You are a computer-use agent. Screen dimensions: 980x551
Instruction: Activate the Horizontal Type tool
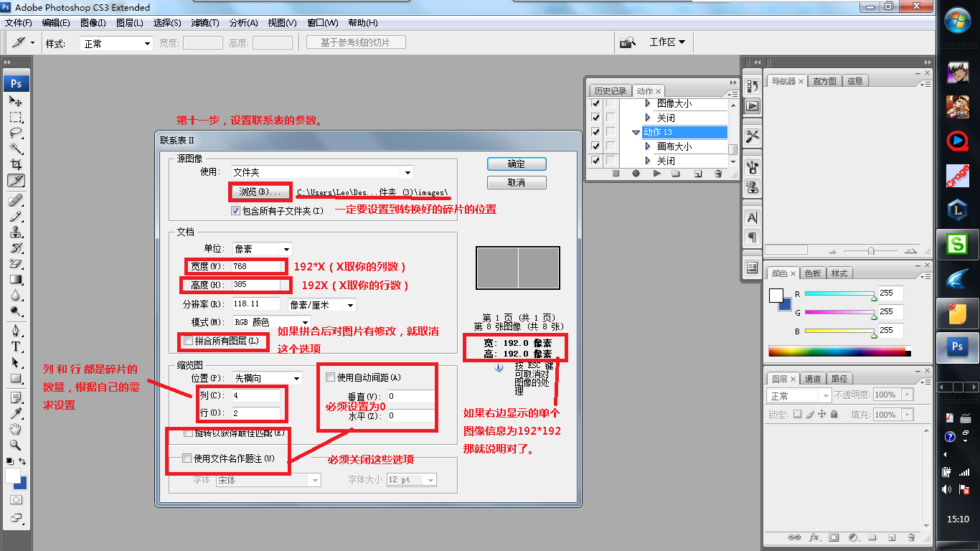[16, 347]
